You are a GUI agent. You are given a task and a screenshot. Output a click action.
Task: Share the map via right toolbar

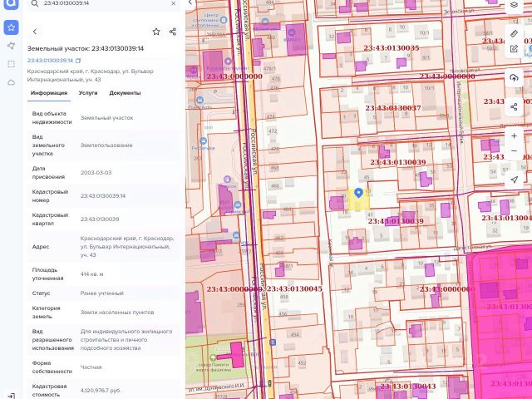coord(515,106)
